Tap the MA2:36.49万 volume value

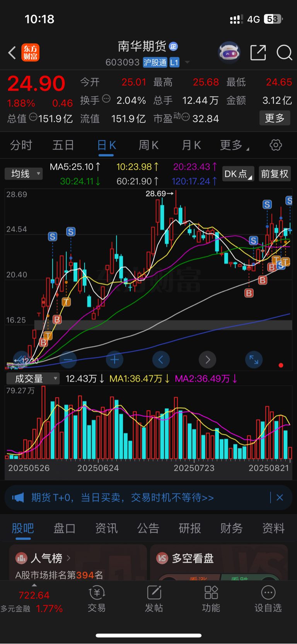pos(206,379)
